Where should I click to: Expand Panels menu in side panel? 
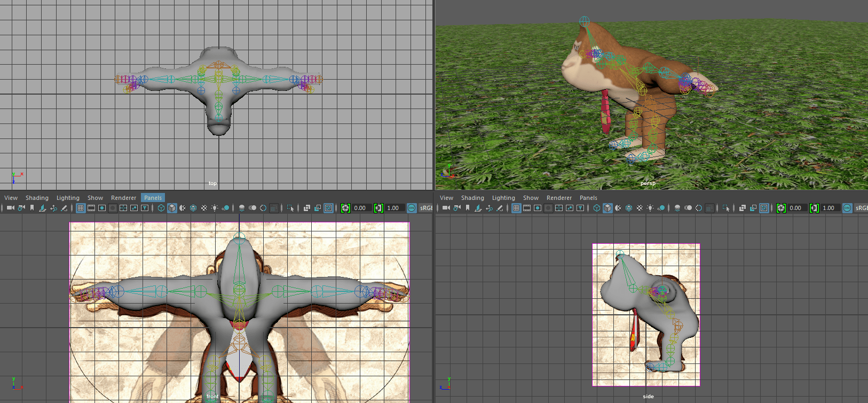pyautogui.click(x=588, y=198)
